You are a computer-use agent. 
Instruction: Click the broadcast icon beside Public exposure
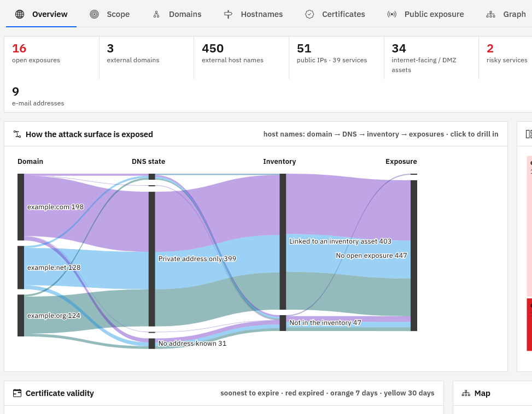392,14
